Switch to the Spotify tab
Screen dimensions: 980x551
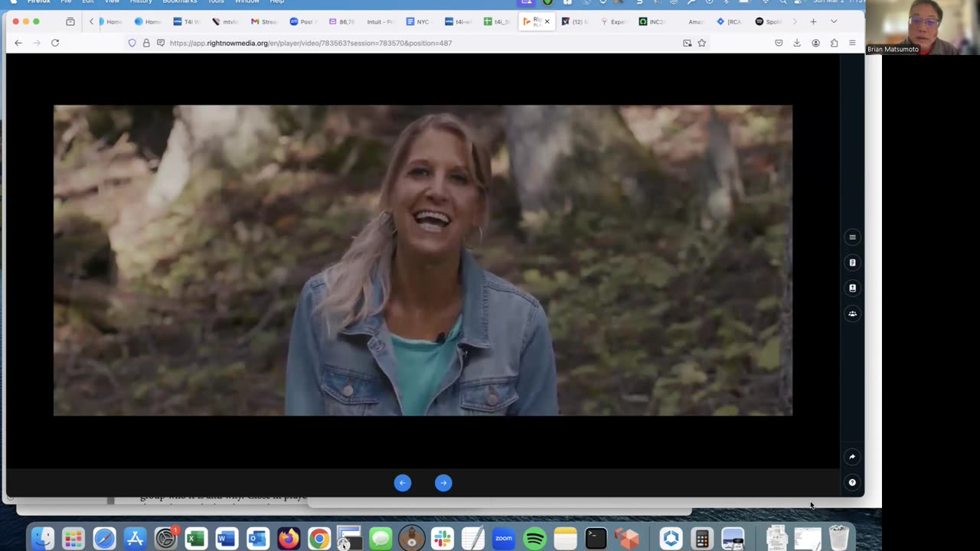tap(769, 21)
